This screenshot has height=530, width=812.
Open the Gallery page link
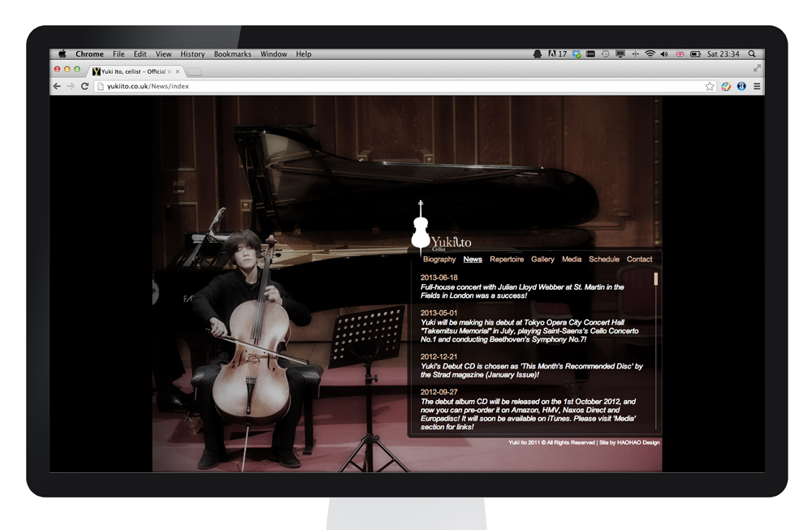(x=542, y=259)
